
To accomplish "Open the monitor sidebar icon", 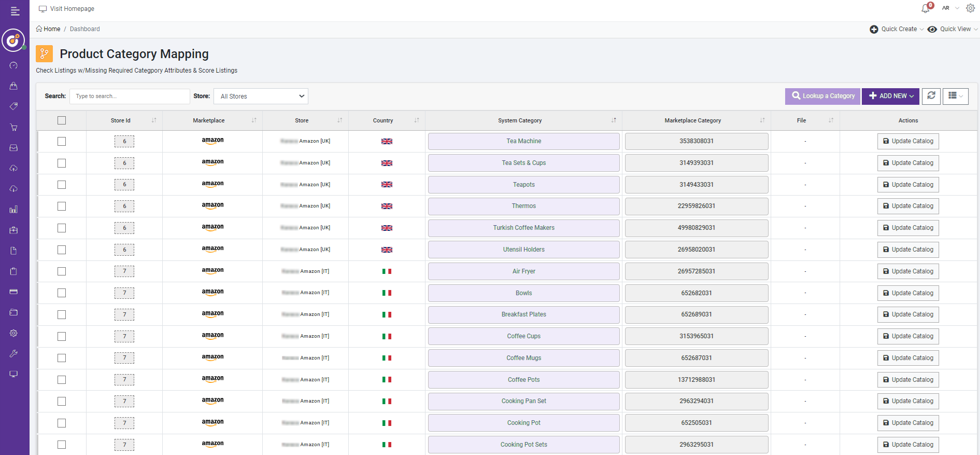I will coord(14,374).
